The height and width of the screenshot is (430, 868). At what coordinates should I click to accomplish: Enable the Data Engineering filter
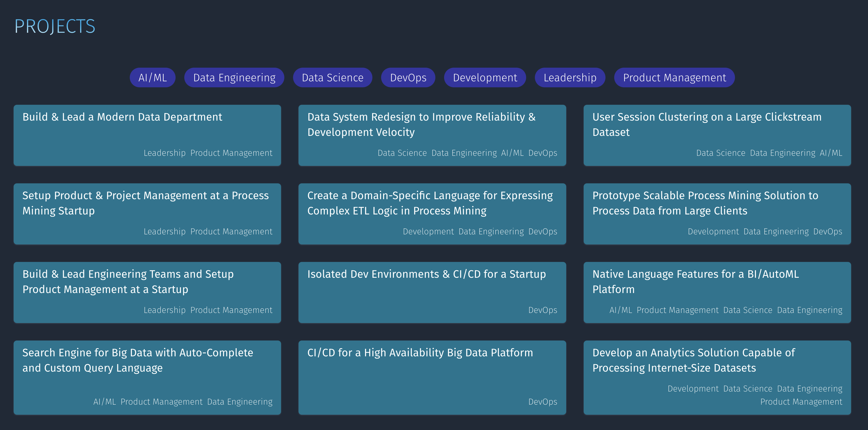234,77
